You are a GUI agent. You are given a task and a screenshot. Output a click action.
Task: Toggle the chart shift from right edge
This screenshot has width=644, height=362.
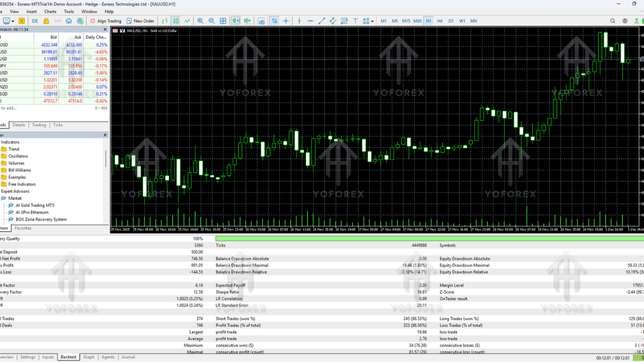(x=247, y=21)
